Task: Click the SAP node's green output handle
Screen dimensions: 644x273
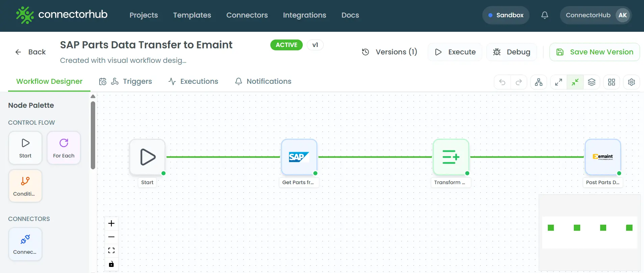Action: [x=316, y=173]
